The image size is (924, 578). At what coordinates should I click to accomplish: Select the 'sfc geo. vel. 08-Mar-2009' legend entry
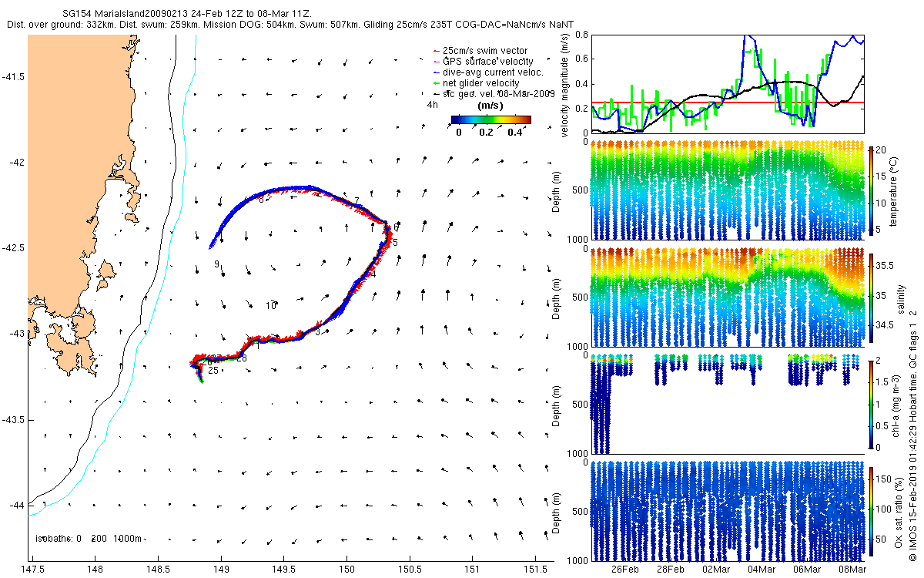point(494,93)
